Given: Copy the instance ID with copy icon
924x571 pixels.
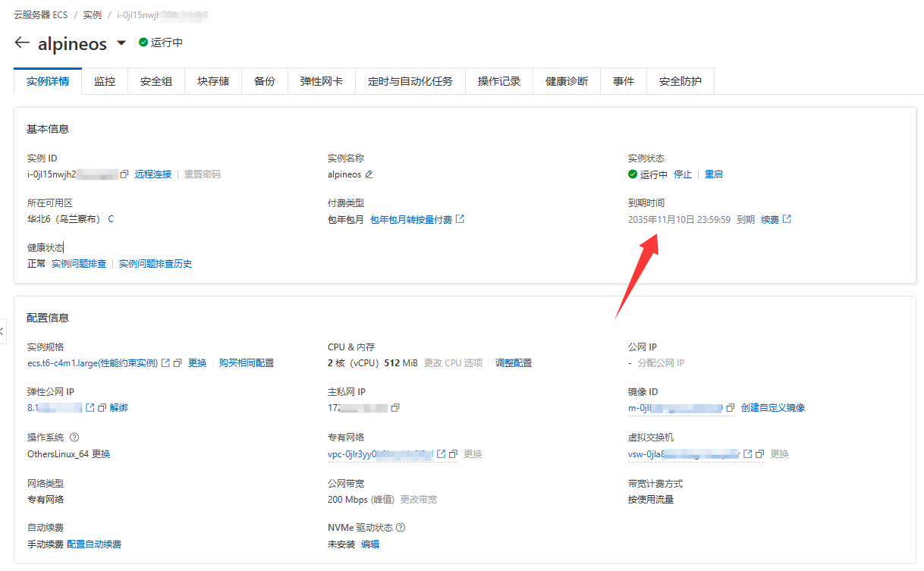Looking at the screenshot, I should [124, 174].
